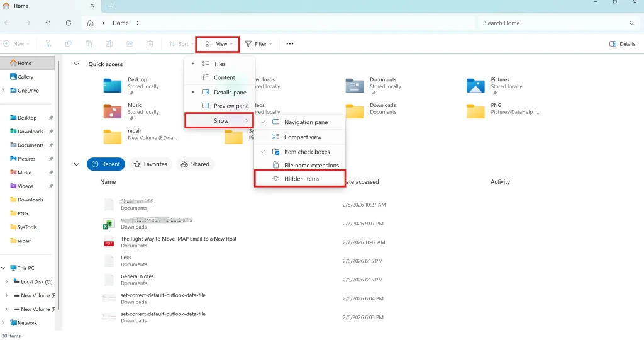Select Videos in navigation pane
Image resolution: width=644 pixels, height=340 pixels.
tap(22, 186)
